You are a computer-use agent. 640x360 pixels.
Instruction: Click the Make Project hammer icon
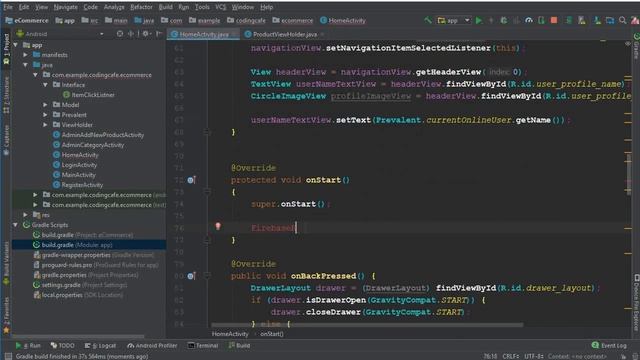tap(427, 20)
